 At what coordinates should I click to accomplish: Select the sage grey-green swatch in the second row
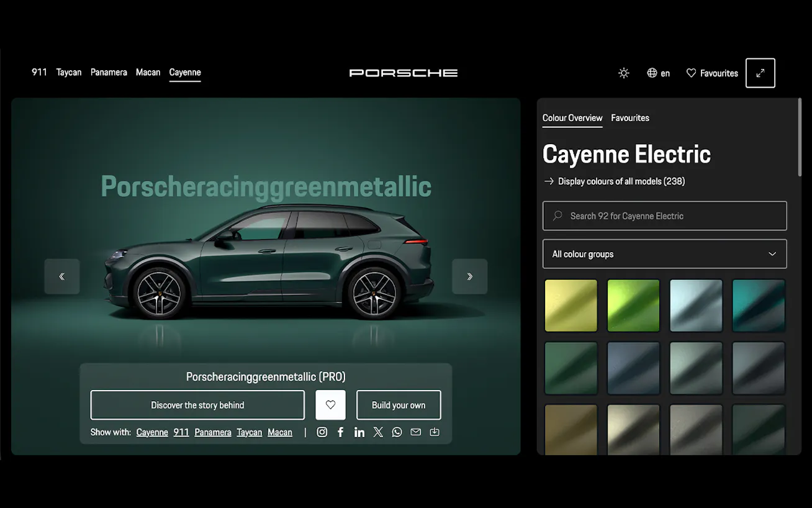point(696,368)
